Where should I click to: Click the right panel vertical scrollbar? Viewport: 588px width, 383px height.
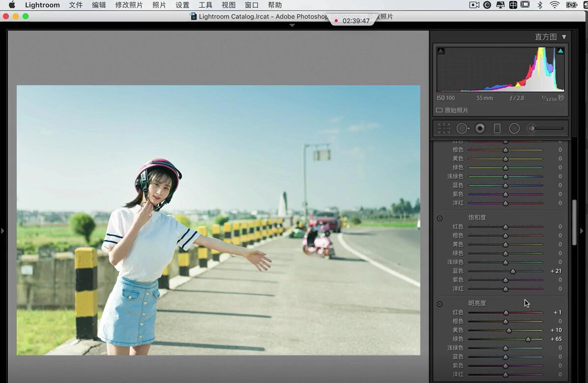574,223
